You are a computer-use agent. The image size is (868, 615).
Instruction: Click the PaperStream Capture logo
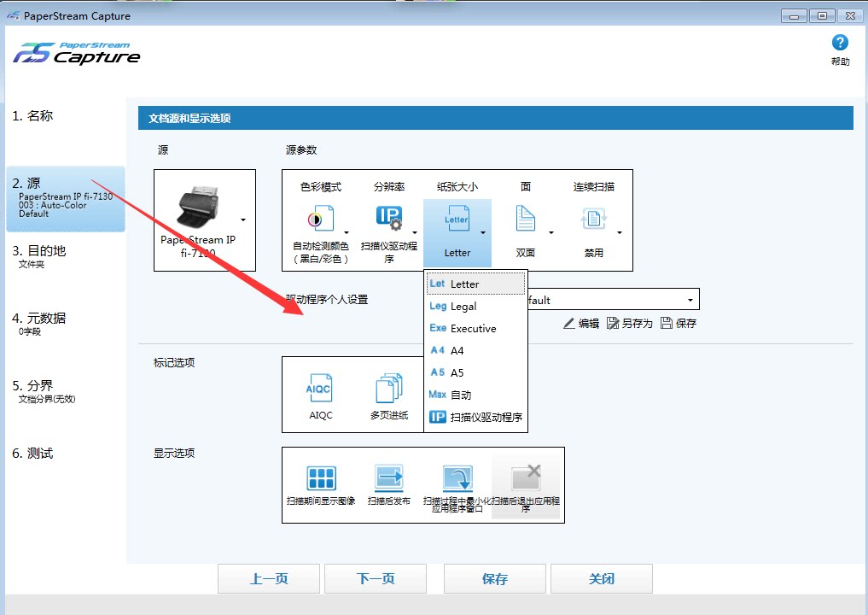coord(77,53)
